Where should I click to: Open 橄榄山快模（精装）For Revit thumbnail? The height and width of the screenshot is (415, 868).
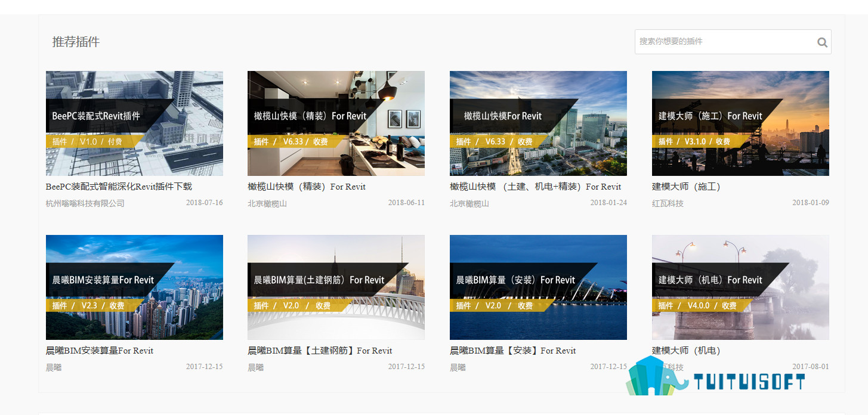336,123
